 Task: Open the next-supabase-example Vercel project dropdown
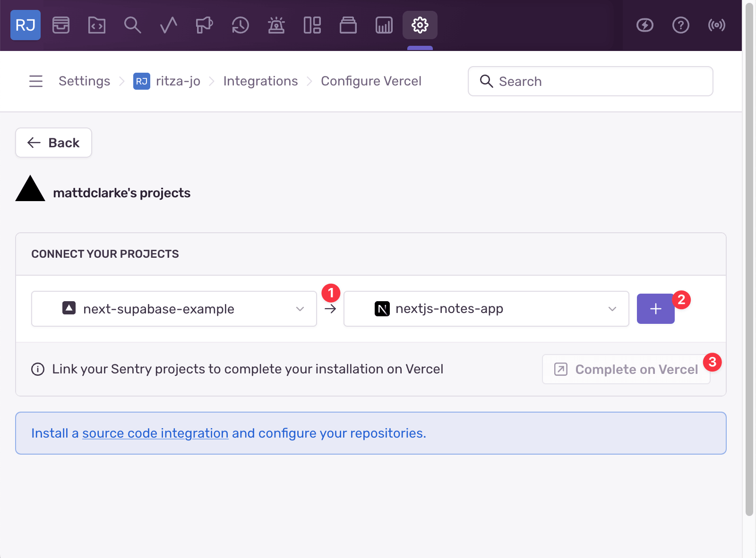pyautogui.click(x=174, y=309)
